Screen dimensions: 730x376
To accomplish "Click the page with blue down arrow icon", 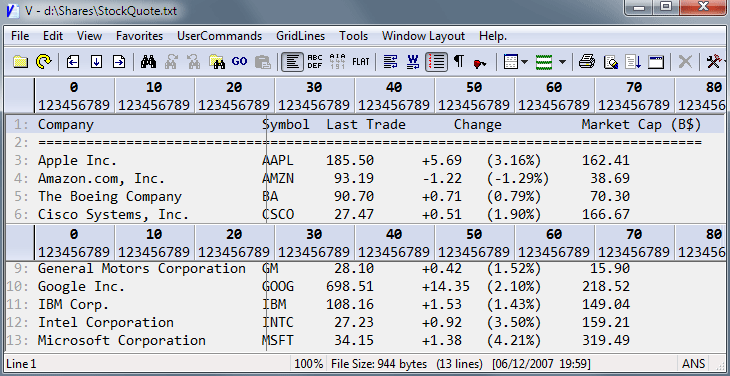I will (633, 62).
